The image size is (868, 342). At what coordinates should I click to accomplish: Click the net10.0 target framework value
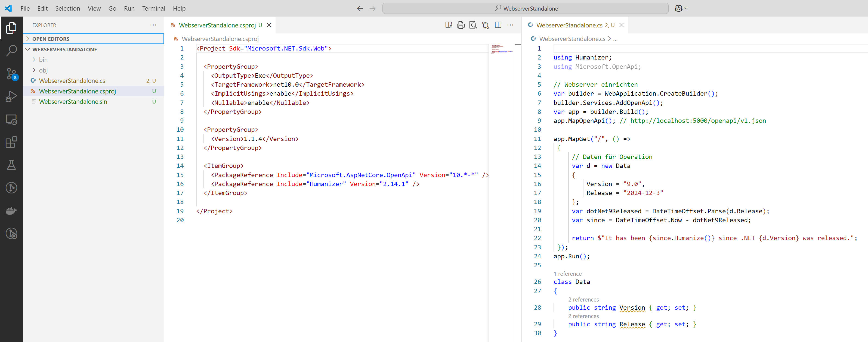pos(286,84)
